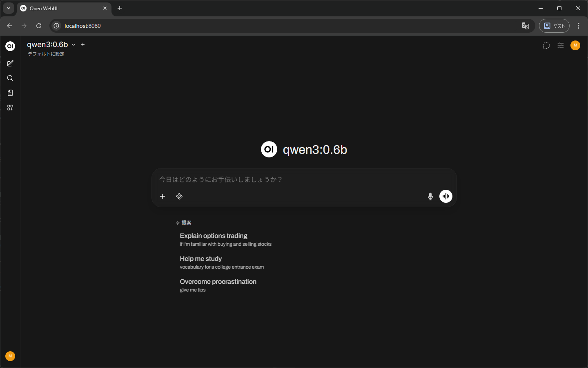Click the large Open WebUI logo beside model name
This screenshot has width=588, height=368.
[269, 149]
